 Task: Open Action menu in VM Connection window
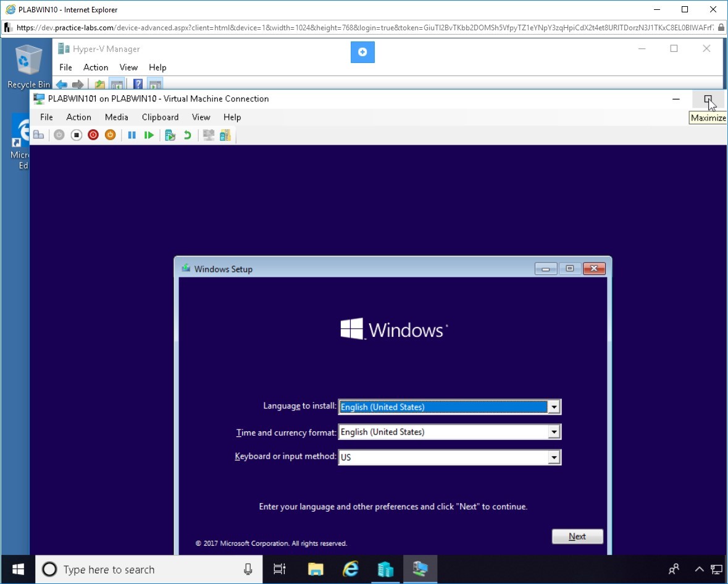point(78,117)
